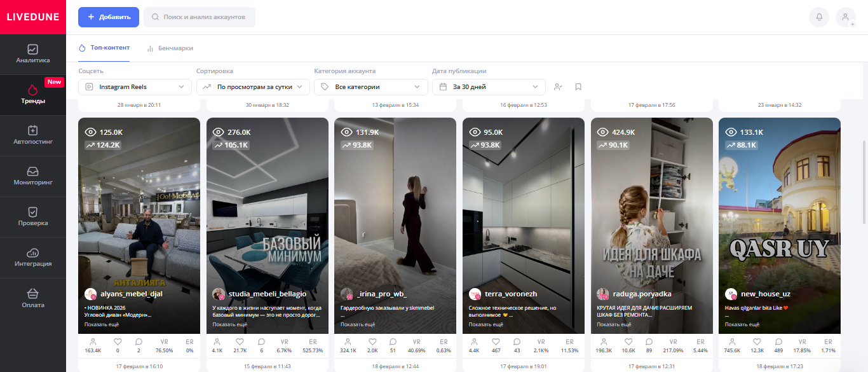The image size is (868, 372).
Task: Open the По просмотрам за сутки sorting dropdown
Action: [253, 87]
